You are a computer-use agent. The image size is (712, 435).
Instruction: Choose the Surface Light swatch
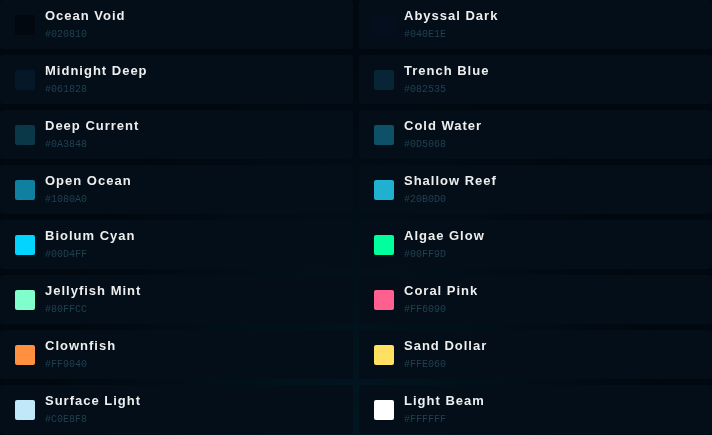(25, 410)
